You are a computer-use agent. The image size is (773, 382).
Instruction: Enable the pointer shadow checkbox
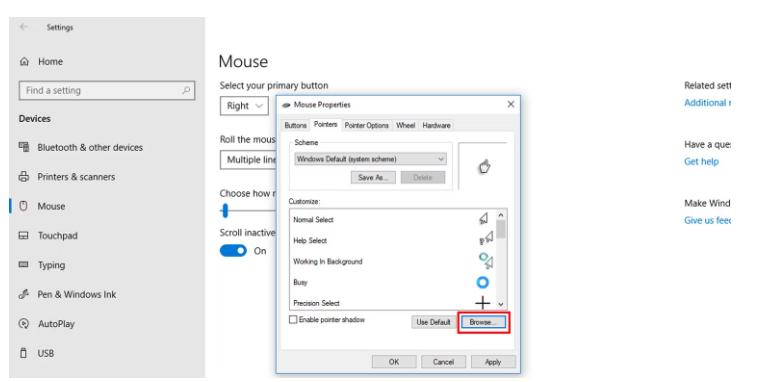[x=293, y=320]
